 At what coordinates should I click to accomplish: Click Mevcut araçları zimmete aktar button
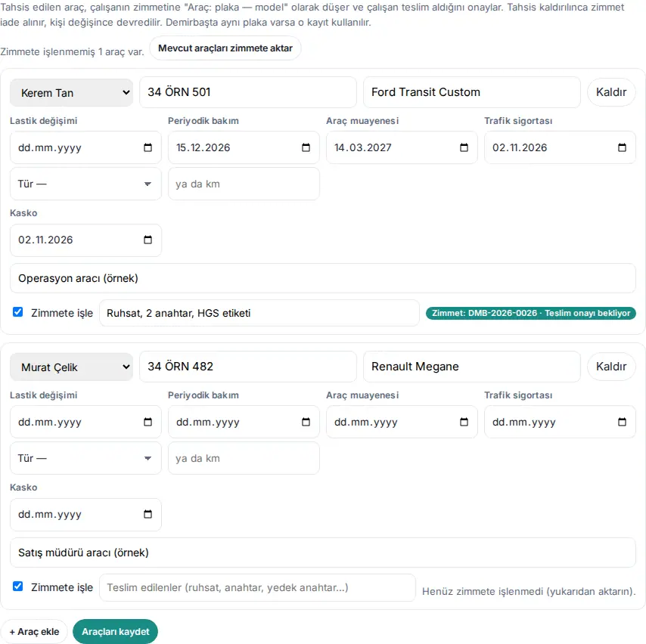[x=225, y=48]
